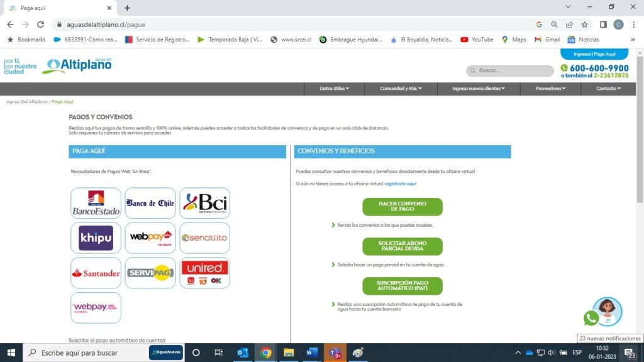
Task: Follow the regístrate aquí link
Action: click(401, 184)
